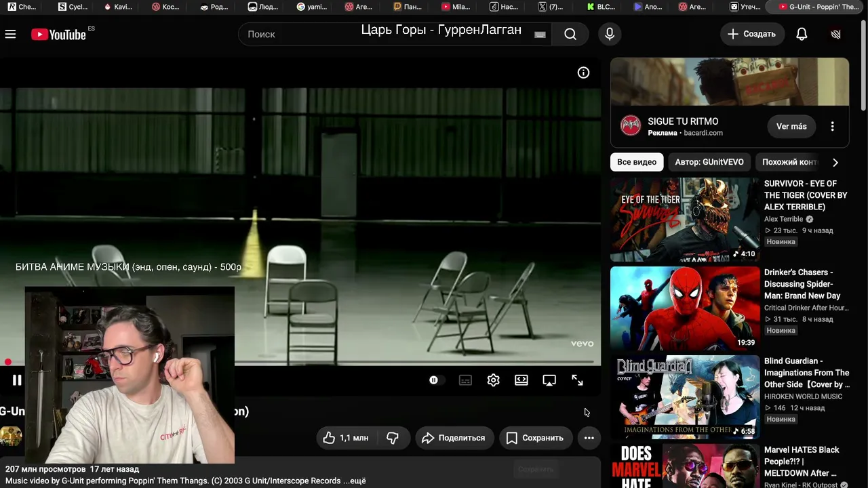Open the Blind Guardian cover thumbnail
The width and height of the screenshot is (868, 488).
(685, 397)
